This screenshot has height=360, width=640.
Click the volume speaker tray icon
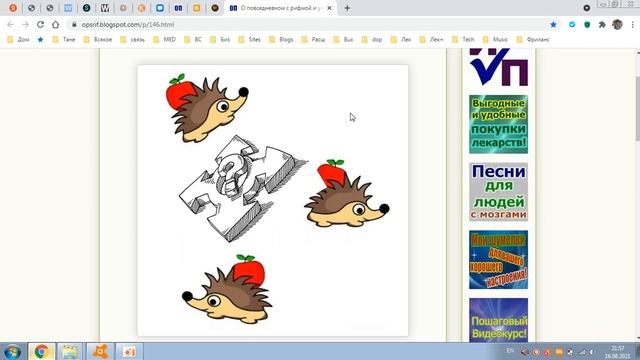pos(591,351)
